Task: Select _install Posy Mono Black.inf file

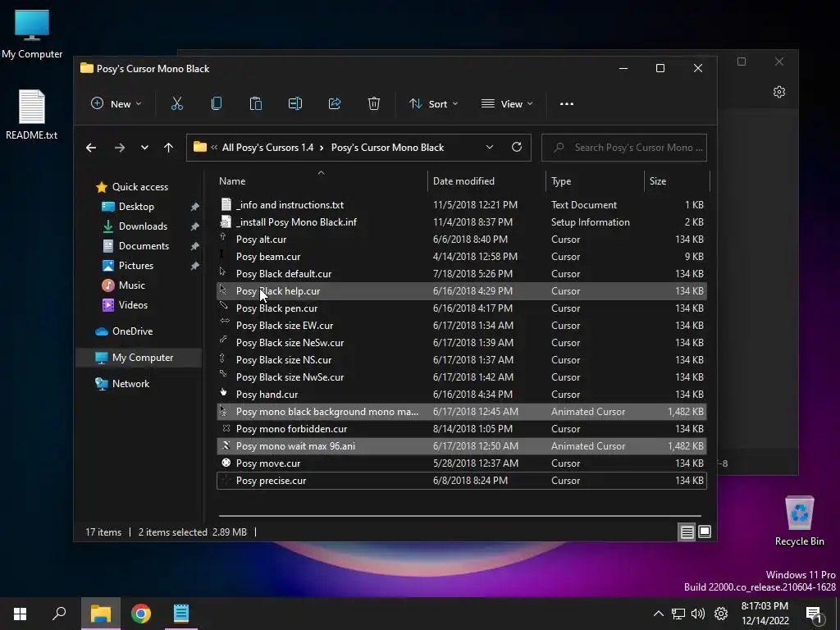Action: (x=461, y=221)
